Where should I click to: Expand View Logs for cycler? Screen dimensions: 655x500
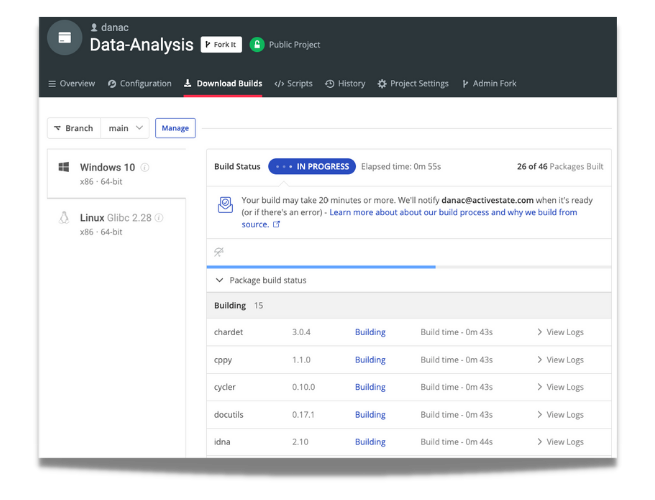[560, 387]
